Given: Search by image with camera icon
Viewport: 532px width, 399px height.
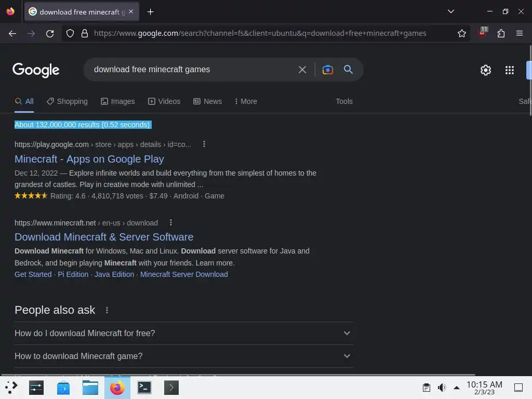Looking at the screenshot, I should (327, 70).
